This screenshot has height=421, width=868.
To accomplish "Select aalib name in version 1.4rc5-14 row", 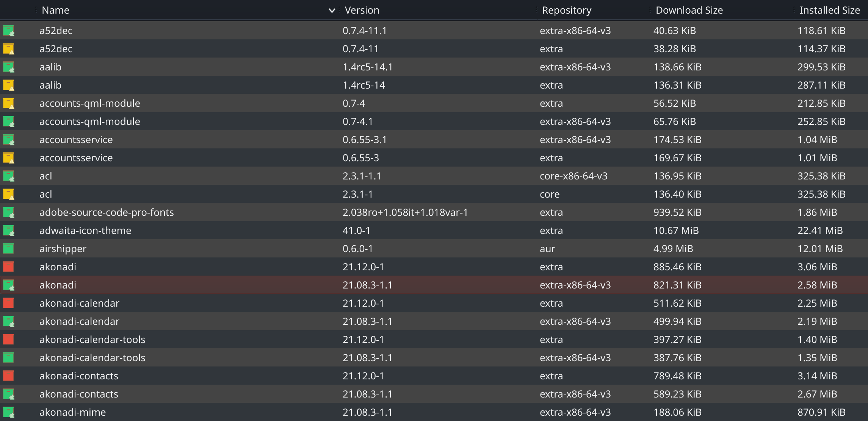I will [50, 85].
